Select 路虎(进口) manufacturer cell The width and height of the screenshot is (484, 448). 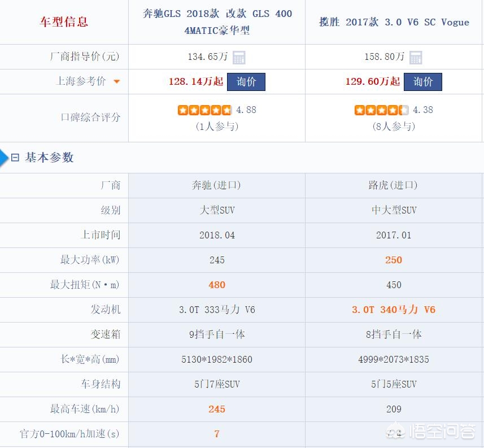(393, 185)
